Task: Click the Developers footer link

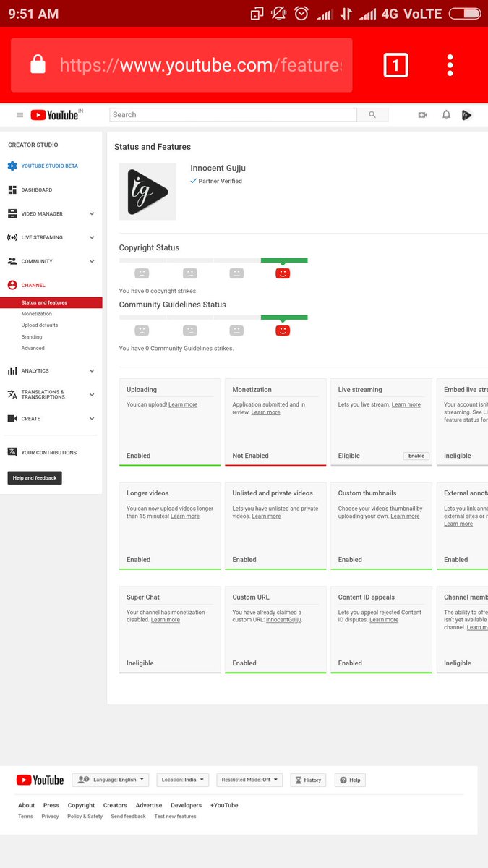Action: [x=187, y=805]
